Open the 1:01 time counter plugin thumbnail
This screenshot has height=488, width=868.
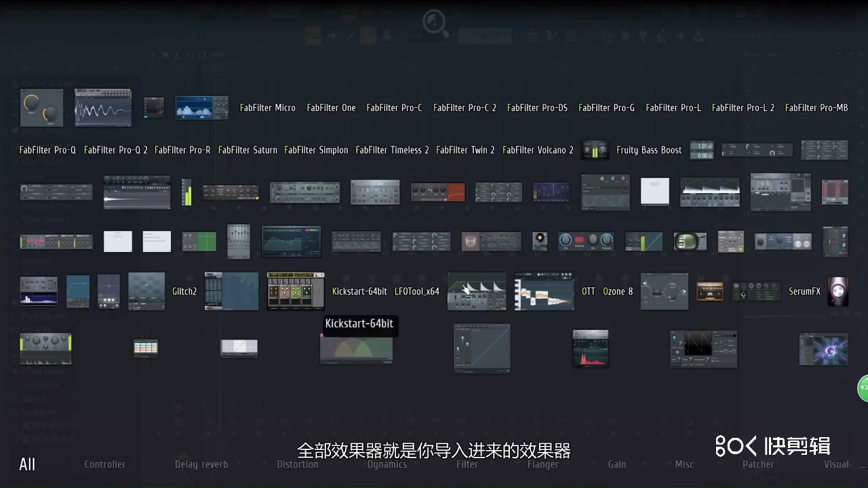pos(701,150)
